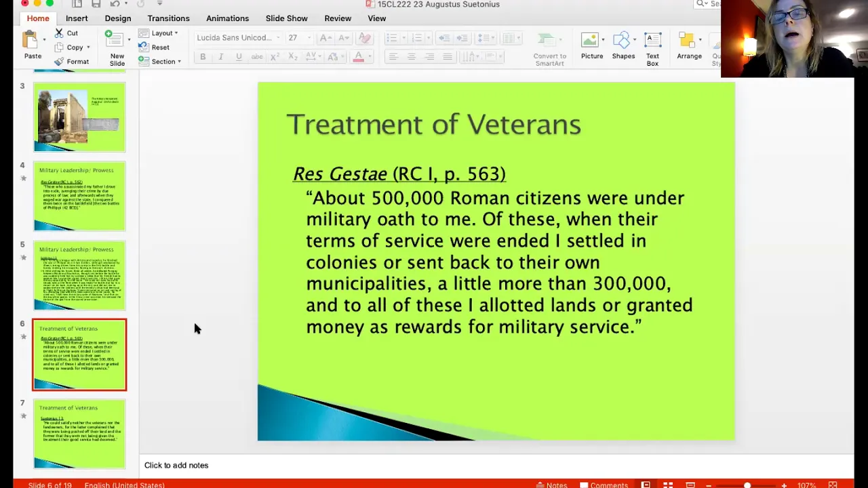868x488 pixels.
Task: Fit slide to current window
Action: point(833,485)
